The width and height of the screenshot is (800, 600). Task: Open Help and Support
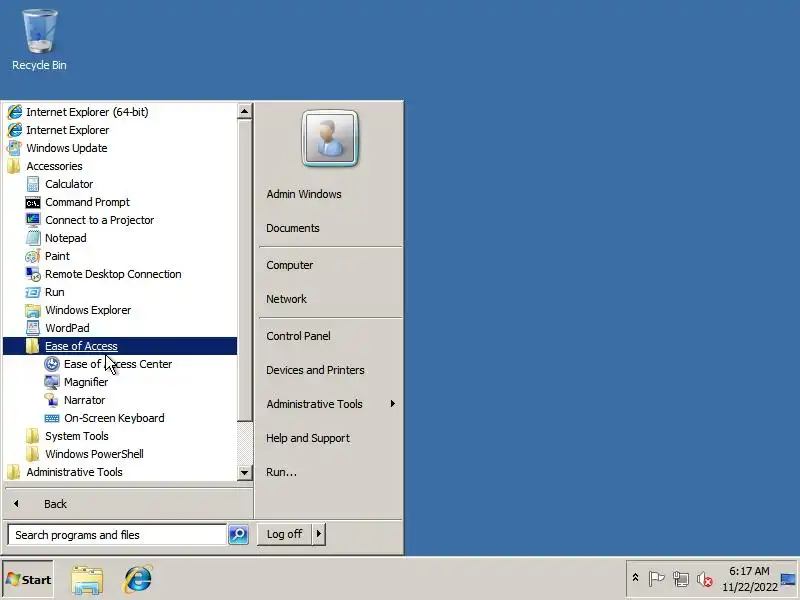tap(308, 438)
